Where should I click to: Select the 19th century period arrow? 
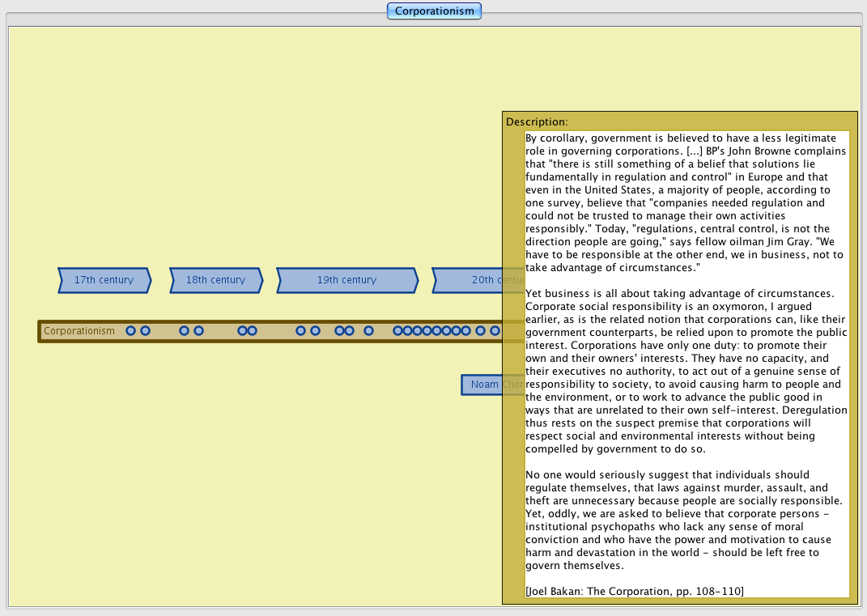pos(346,280)
